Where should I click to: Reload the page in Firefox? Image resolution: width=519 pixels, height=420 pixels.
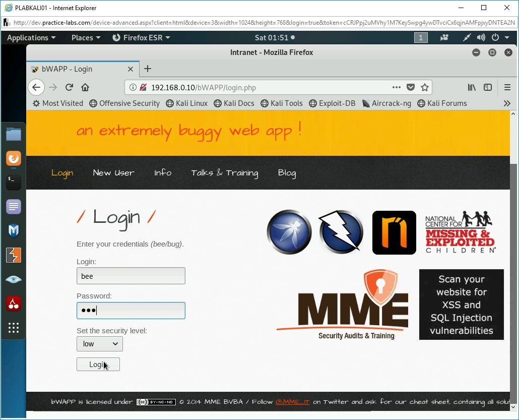click(x=69, y=87)
